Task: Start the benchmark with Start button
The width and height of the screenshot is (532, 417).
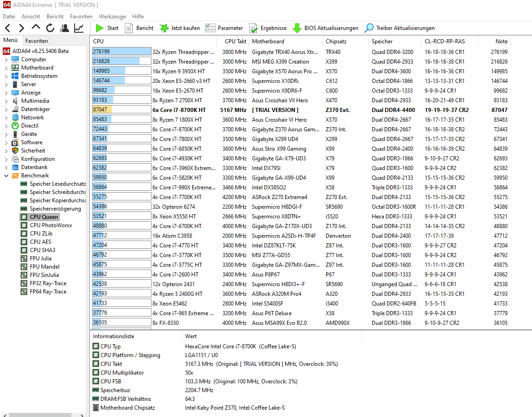Action: [x=107, y=28]
